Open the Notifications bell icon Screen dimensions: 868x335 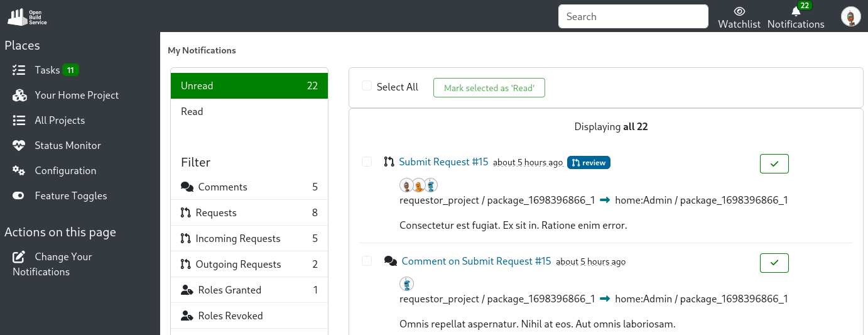[x=796, y=12]
